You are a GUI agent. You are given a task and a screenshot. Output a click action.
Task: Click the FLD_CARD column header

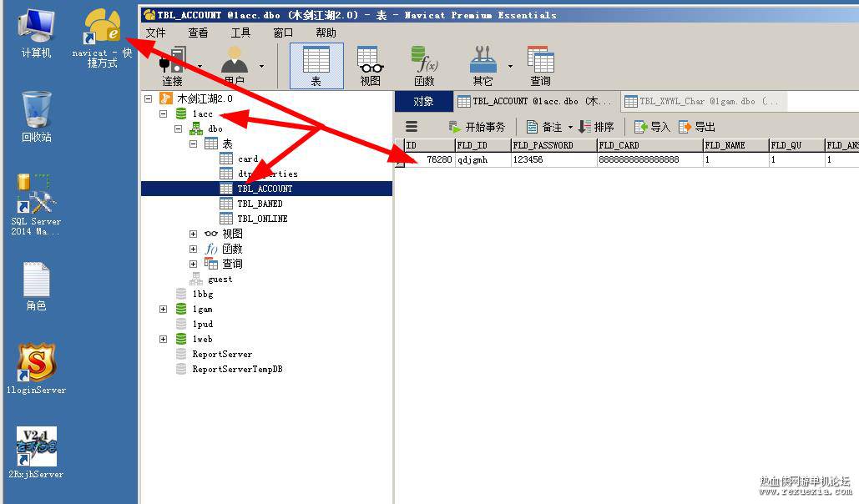650,145
